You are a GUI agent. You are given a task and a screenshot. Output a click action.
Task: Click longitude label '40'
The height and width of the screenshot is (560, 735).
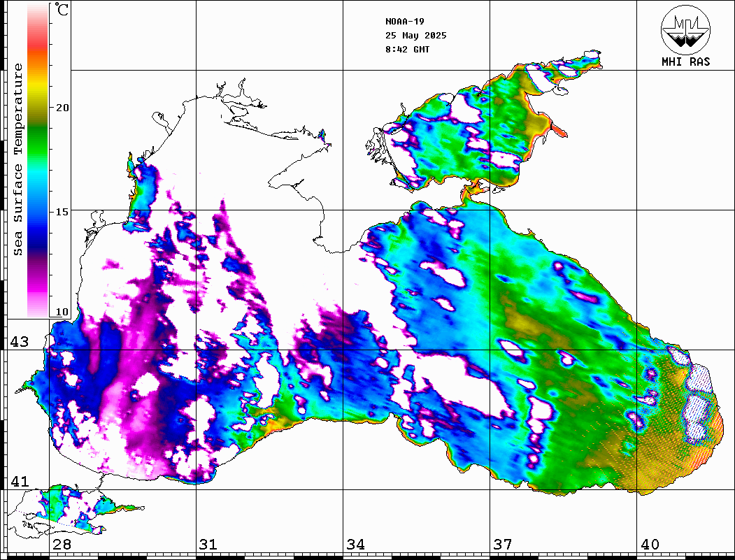650,545
